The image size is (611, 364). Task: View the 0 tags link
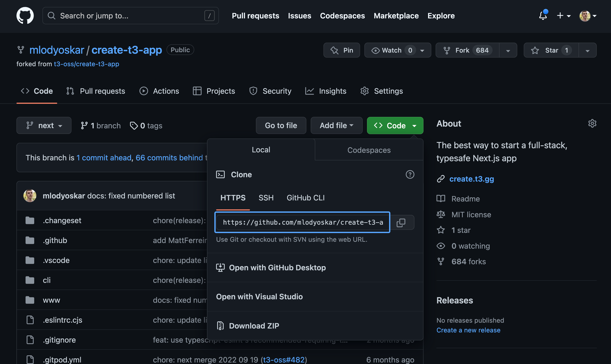pos(146,126)
